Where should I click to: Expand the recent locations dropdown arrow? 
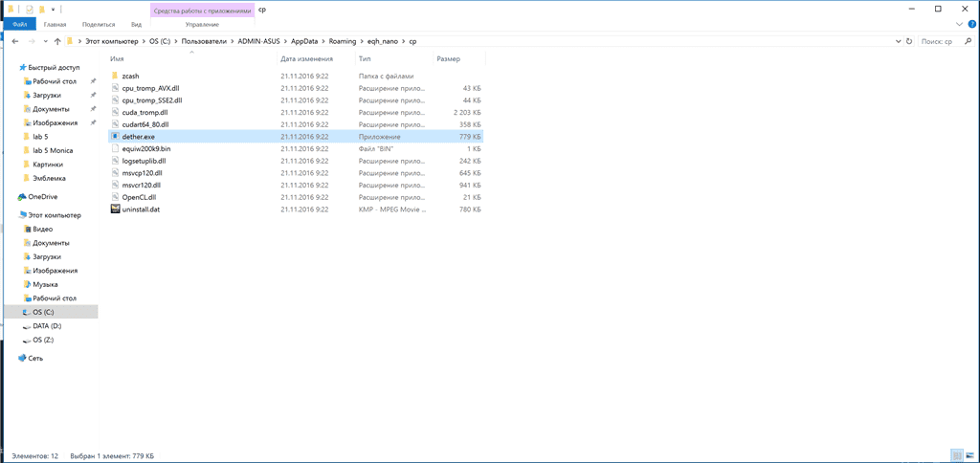click(x=45, y=42)
